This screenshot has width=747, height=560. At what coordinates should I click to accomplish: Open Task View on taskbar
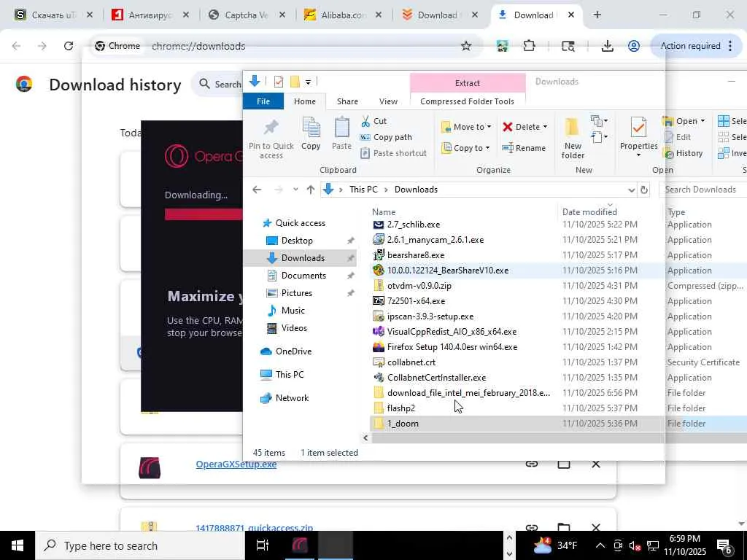(263, 545)
